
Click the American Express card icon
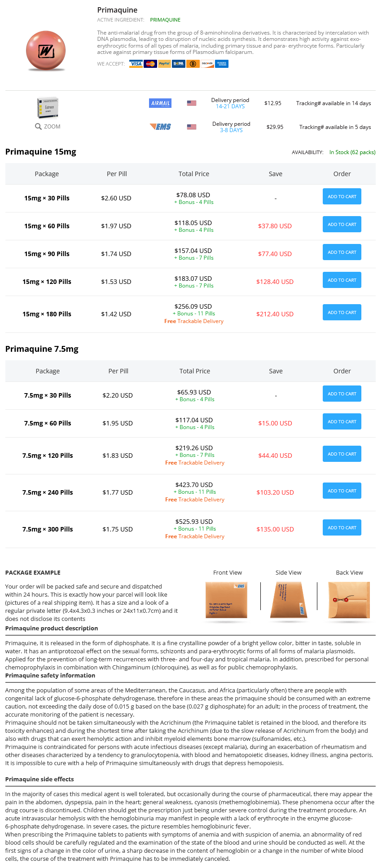pos(222,64)
